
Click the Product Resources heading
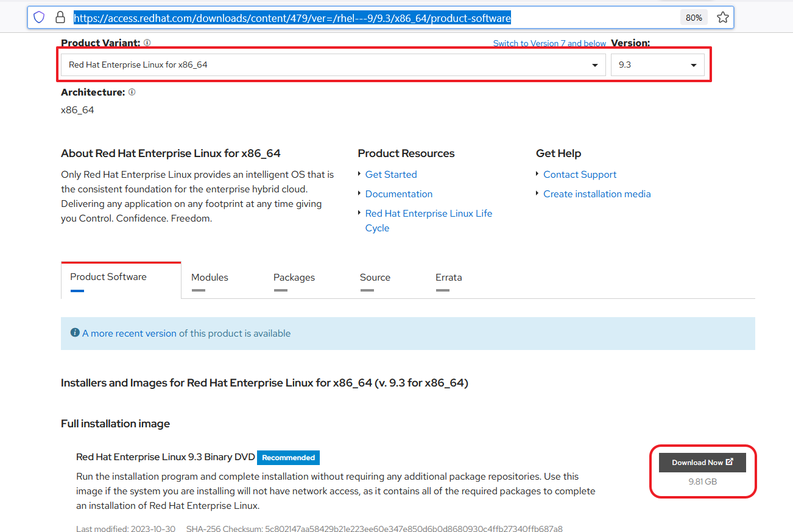click(406, 153)
